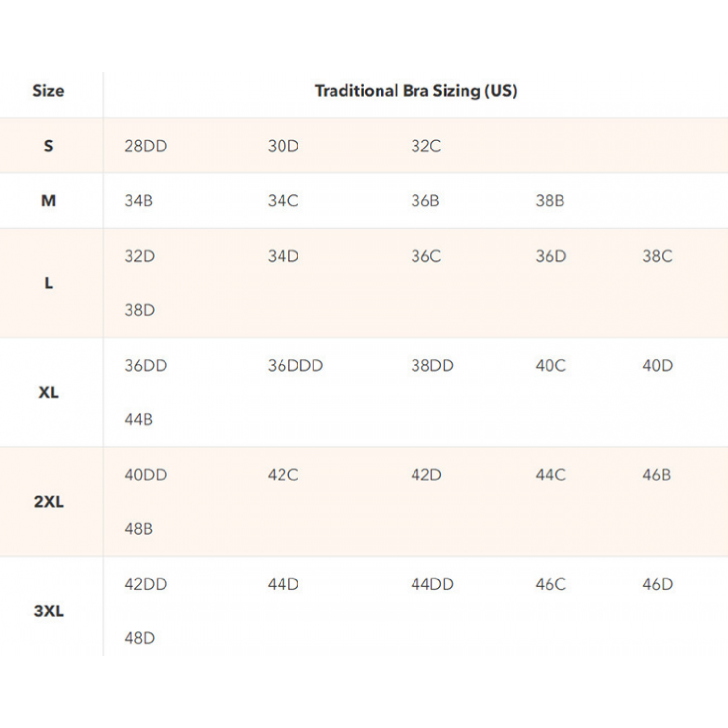
Task: Select the 2XL size row label
Action: (49, 501)
